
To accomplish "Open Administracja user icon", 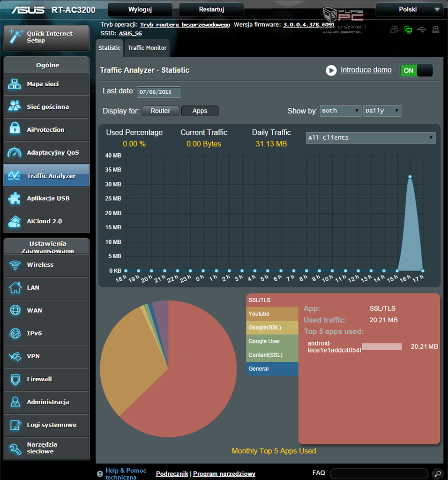I will tap(15, 402).
